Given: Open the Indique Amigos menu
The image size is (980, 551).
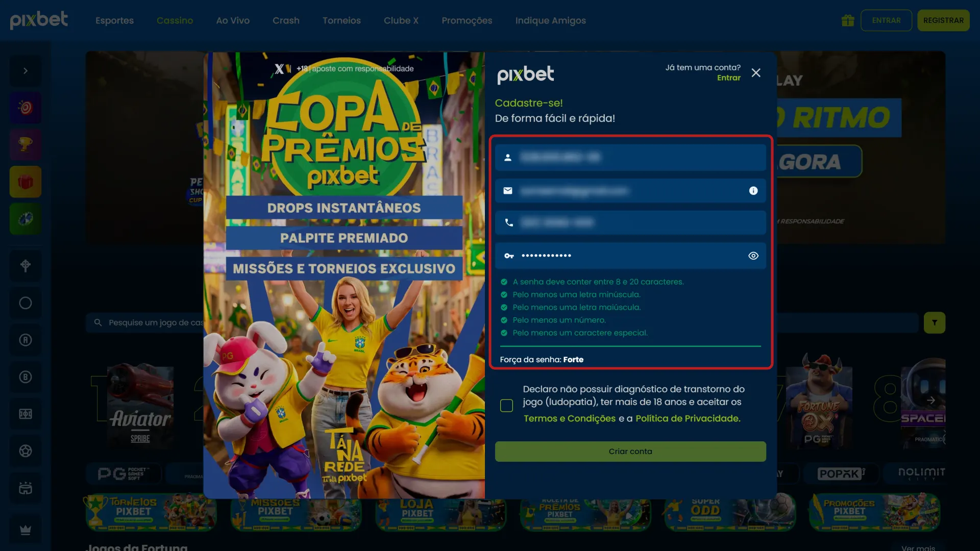Looking at the screenshot, I should tap(550, 20).
